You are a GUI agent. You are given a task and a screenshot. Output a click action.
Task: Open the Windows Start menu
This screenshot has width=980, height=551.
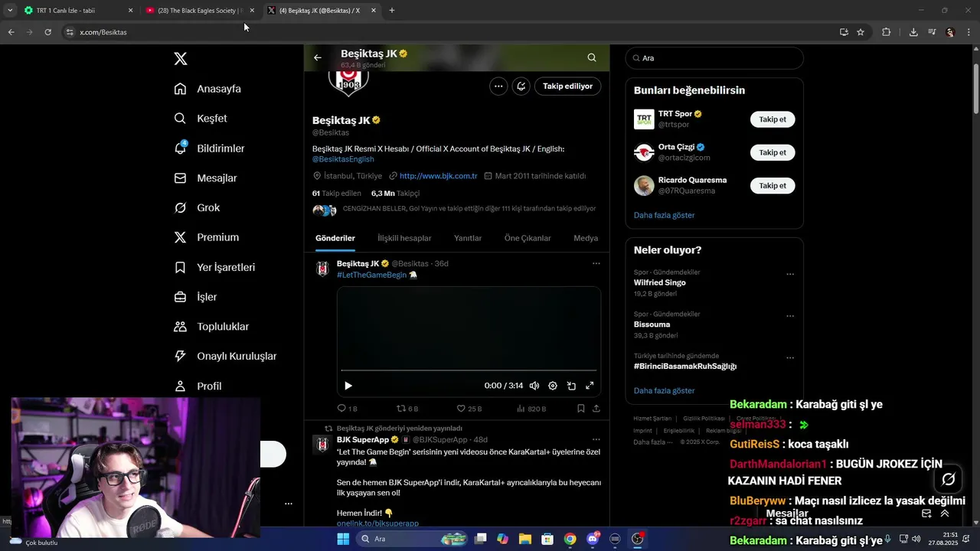coord(344,539)
